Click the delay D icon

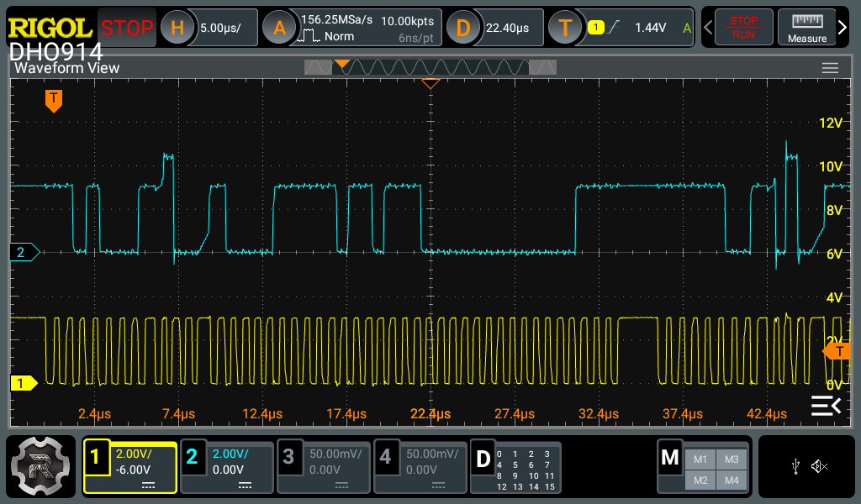click(462, 28)
